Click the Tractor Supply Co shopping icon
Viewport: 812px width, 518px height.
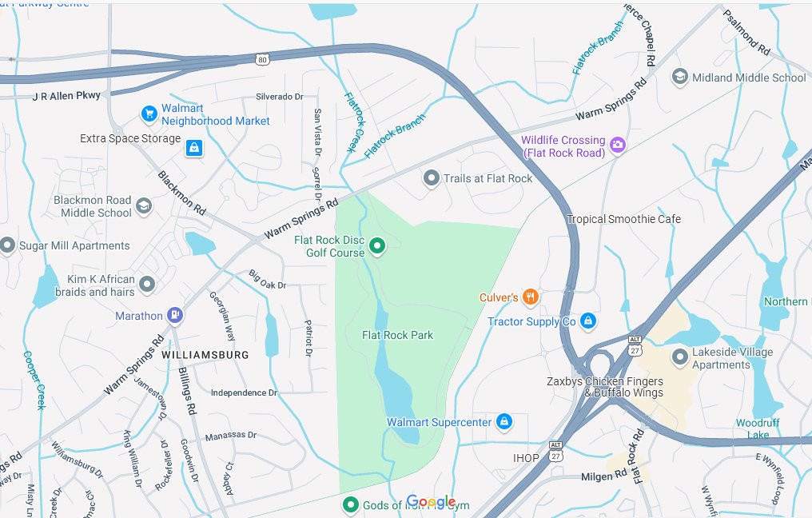(587, 321)
